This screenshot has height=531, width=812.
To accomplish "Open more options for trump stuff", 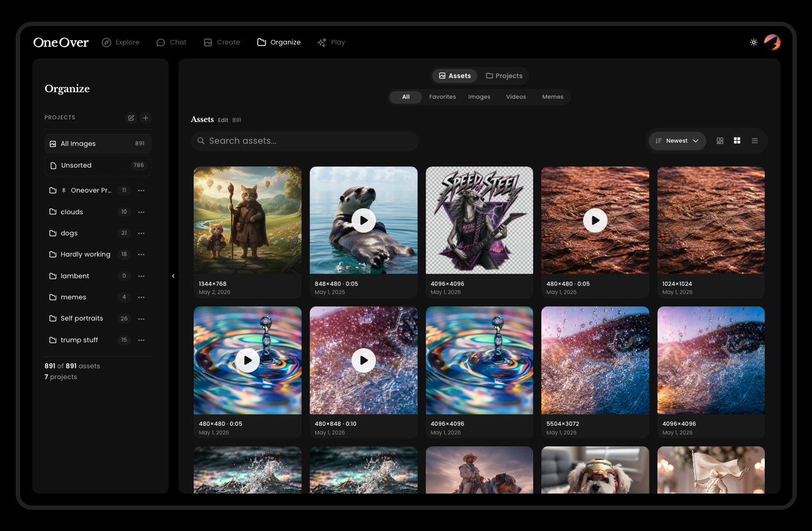I will pos(142,340).
